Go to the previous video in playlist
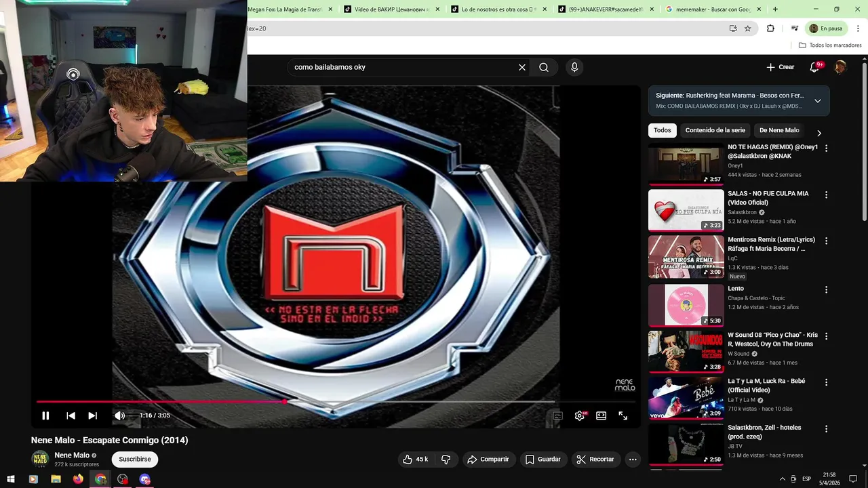 [71, 415]
